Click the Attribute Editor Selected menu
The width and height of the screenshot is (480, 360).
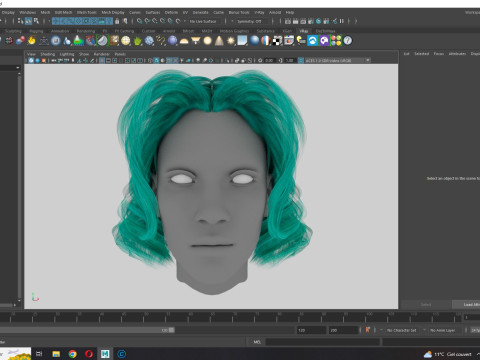click(421, 54)
